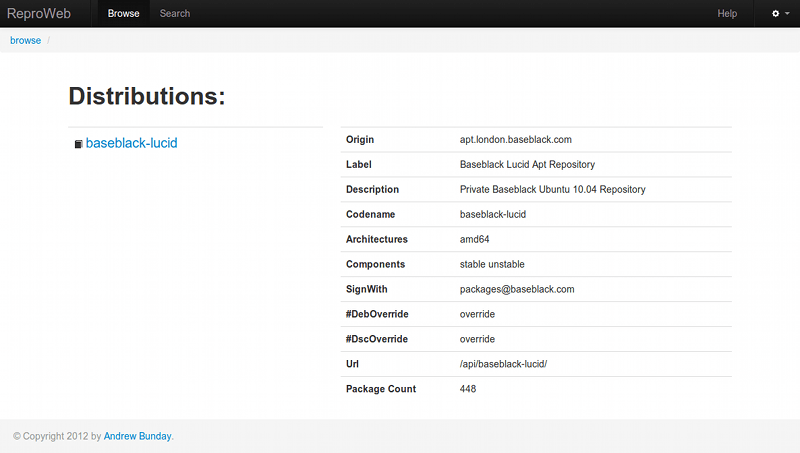Screen dimensions: 800x453
Task: Click the Components field label
Action: click(376, 264)
